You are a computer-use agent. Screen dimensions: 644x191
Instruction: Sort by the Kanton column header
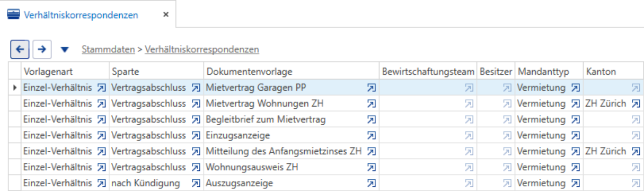pos(613,71)
